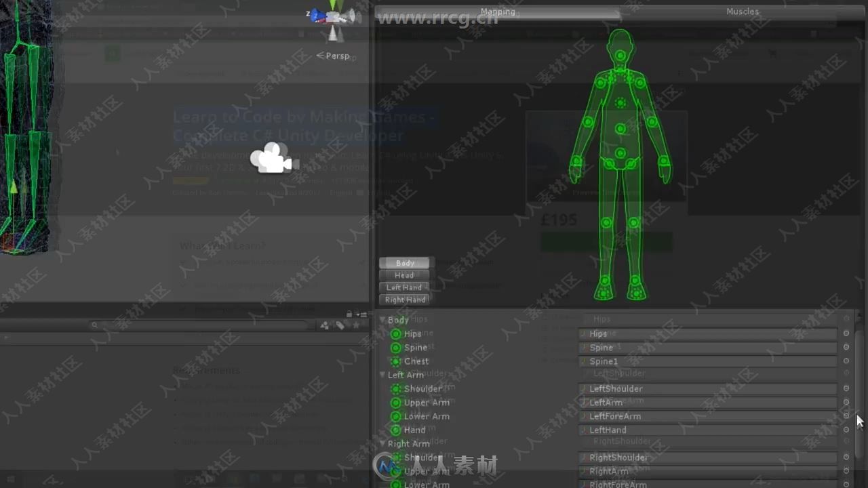Click the dotted Chest bone circle icon
The width and height of the screenshot is (868, 488).
pos(396,361)
